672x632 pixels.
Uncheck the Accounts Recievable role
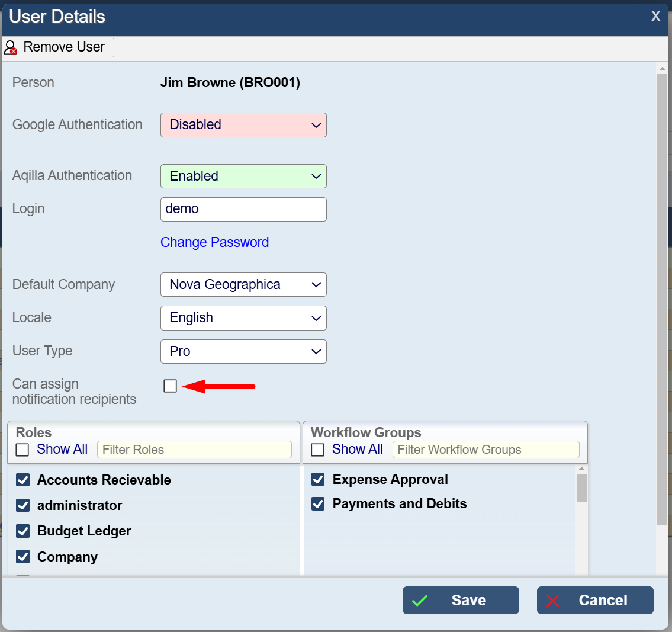pyautogui.click(x=23, y=480)
